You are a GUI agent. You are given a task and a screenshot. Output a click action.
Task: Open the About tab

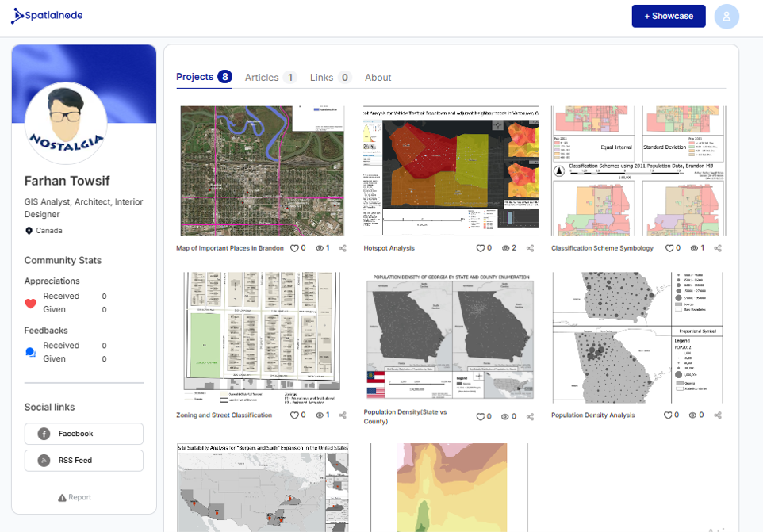coord(378,78)
